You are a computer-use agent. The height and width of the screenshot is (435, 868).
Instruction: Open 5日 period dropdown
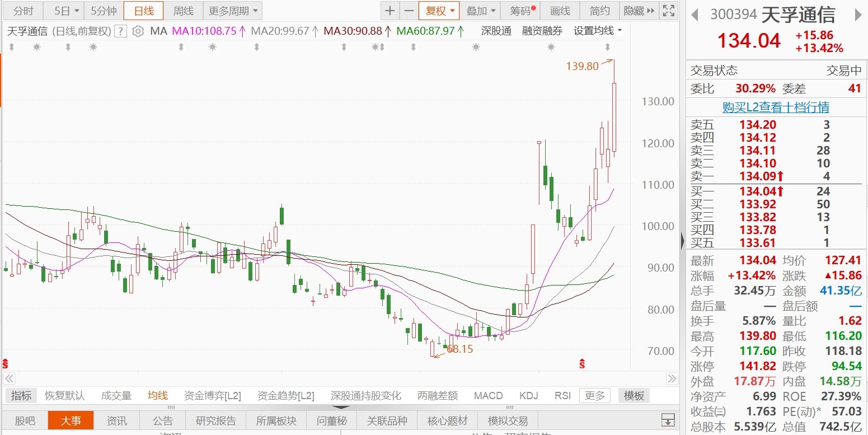pos(63,11)
